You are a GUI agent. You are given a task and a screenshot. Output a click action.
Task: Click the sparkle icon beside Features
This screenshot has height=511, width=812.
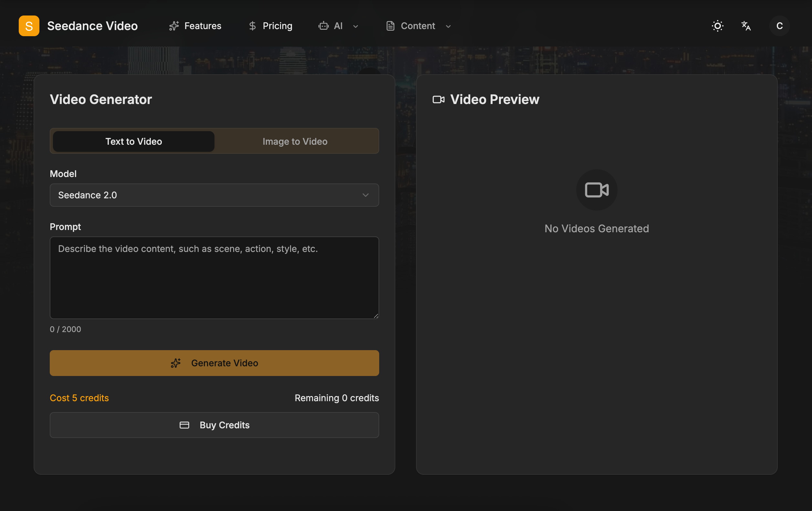point(174,26)
